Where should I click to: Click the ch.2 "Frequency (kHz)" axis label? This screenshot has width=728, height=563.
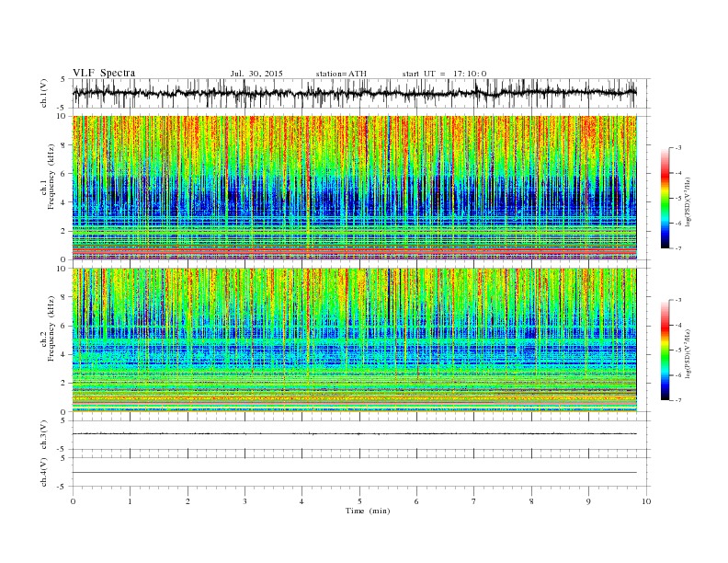[x=51, y=328]
